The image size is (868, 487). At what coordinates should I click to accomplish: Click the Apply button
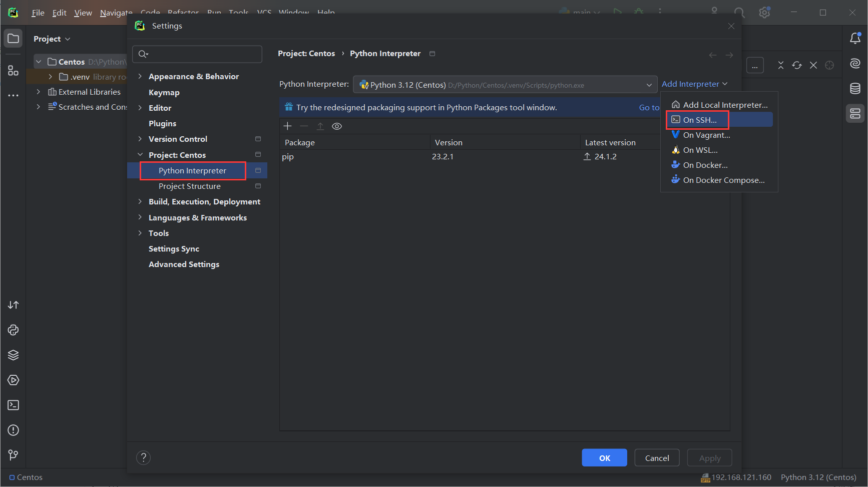[x=709, y=458]
